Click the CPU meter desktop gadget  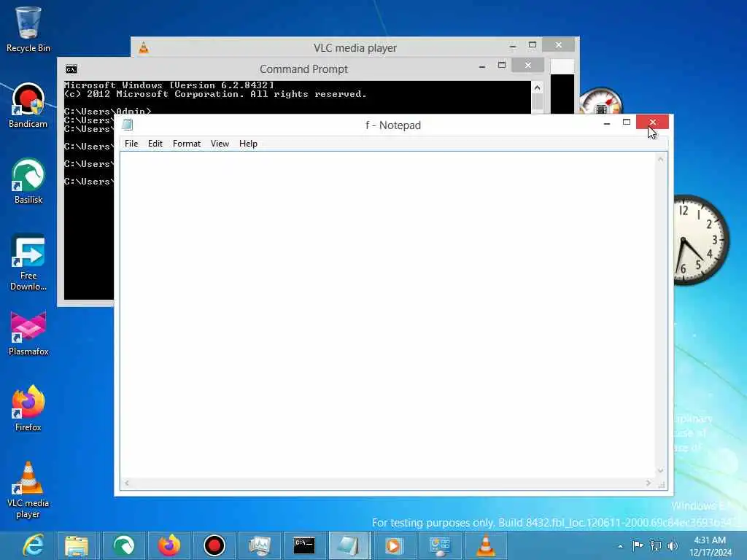tap(601, 101)
